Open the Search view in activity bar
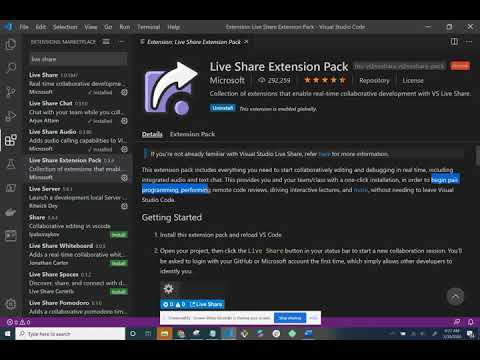The height and width of the screenshot is (360, 480). click(11, 68)
